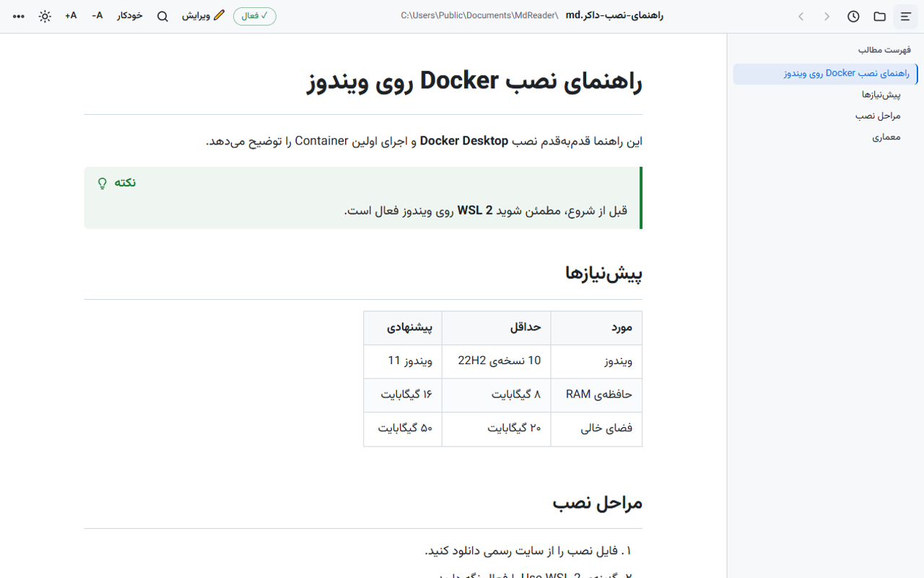The image size is (924, 578).
Task: Click the فهرست مطالب sidebar title
Action: pos(884,50)
